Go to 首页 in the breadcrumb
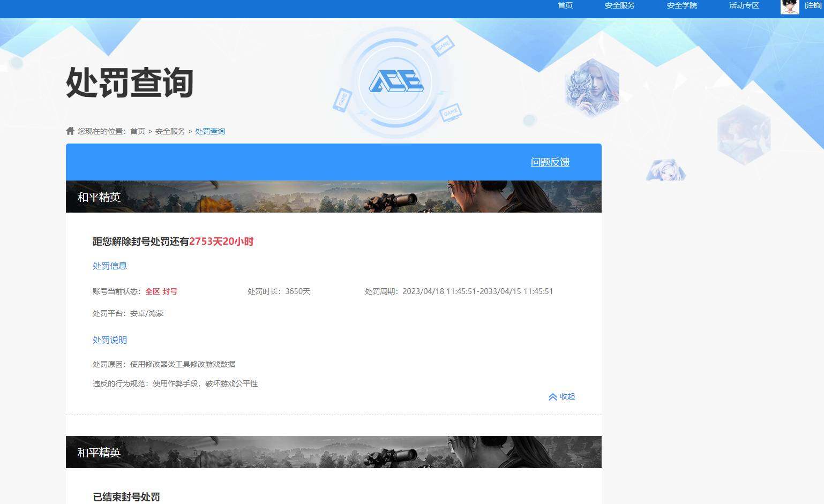This screenshot has height=504, width=824. click(138, 131)
